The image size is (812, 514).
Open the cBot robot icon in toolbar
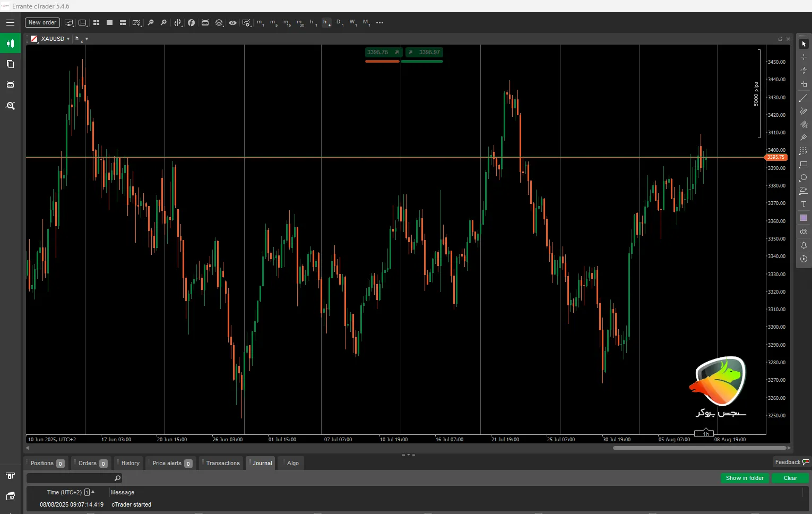[205, 23]
